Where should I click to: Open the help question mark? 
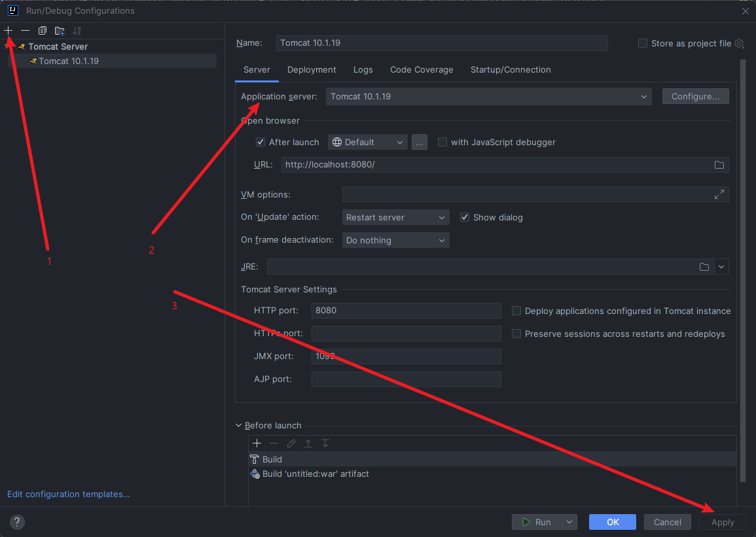pos(17,522)
